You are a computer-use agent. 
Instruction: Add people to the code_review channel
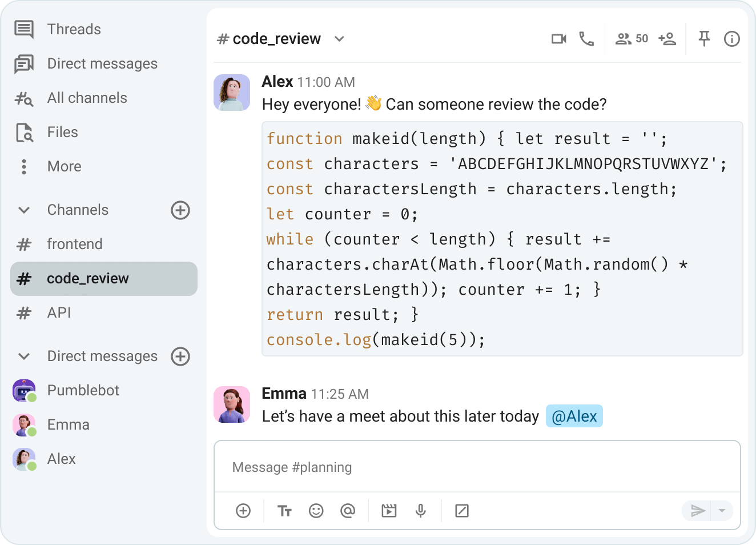667,38
